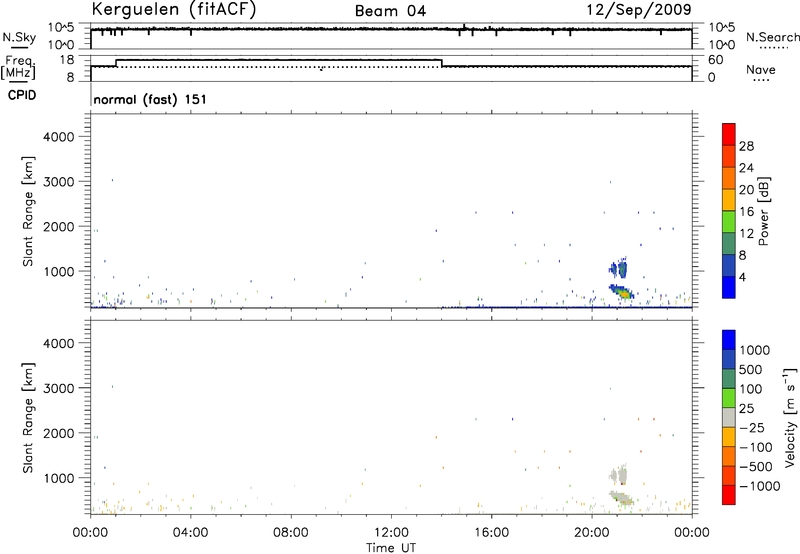Click the 'Power [dB]' colorbar title
The image size is (800, 554).
click(x=763, y=212)
